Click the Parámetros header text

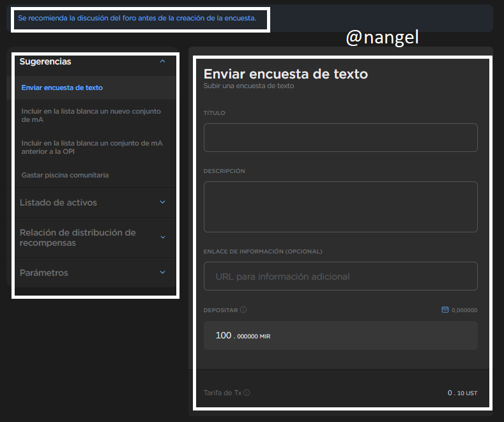point(43,273)
